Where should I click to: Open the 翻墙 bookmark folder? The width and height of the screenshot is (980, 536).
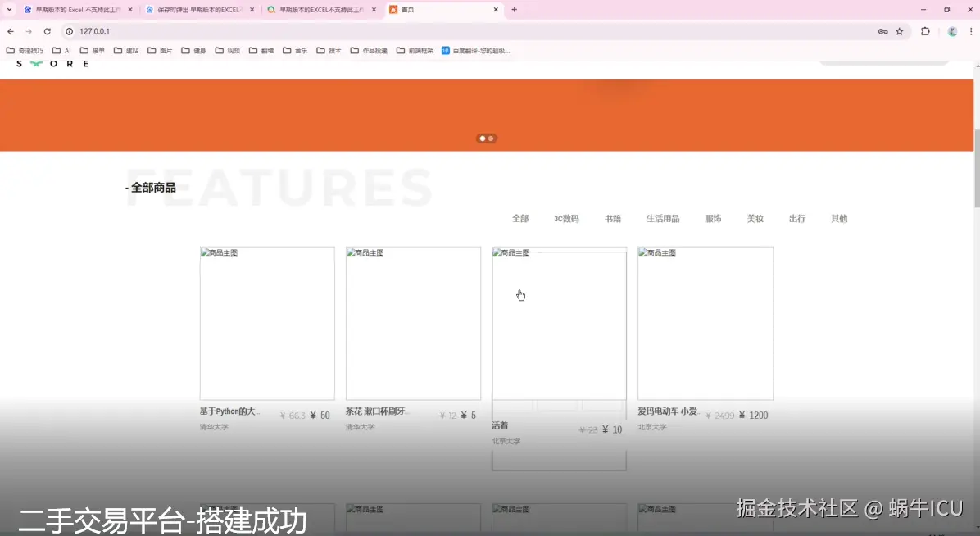(x=261, y=51)
